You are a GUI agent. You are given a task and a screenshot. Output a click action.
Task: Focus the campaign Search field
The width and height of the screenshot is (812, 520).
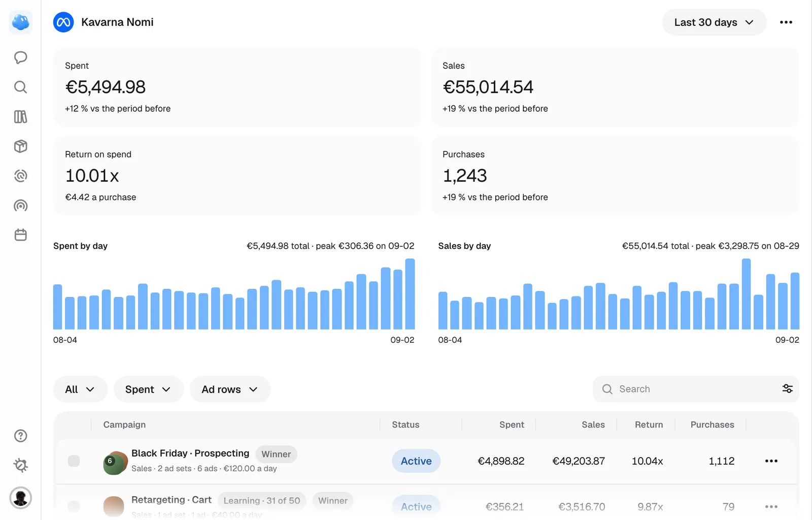pyautogui.click(x=696, y=389)
